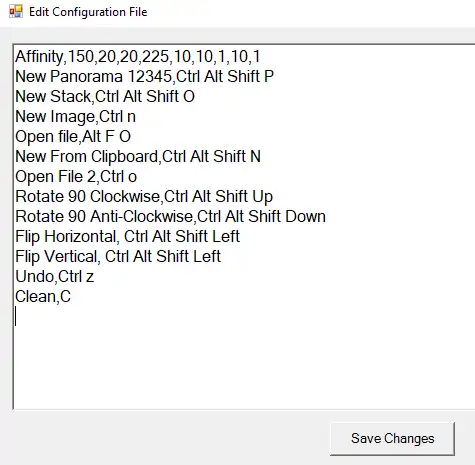Click the Open File 2,Ctrl o line
475x465 pixels.
[x=76, y=176]
